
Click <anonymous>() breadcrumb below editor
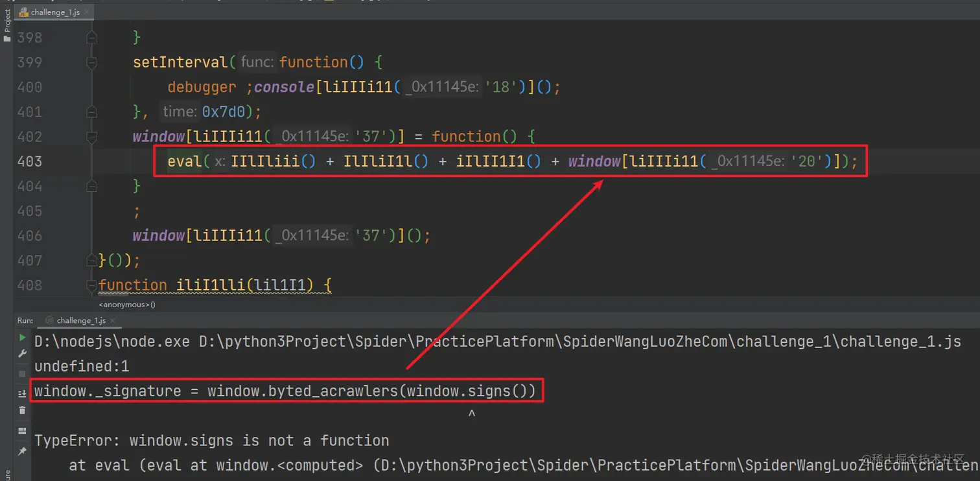click(x=127, y=304)
